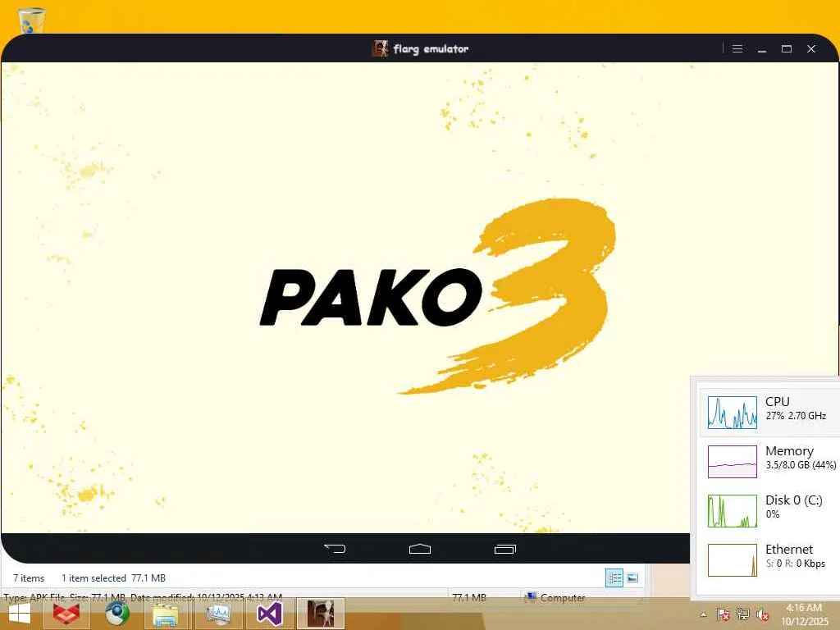Show hidden system tray icons
This screenshot has height=630, width=840.
(703, 615)
